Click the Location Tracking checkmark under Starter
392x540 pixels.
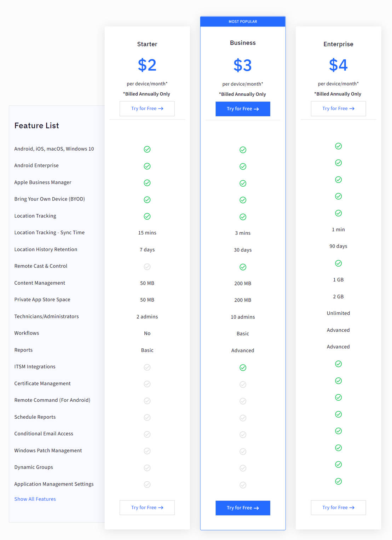(x=147, y=216)
